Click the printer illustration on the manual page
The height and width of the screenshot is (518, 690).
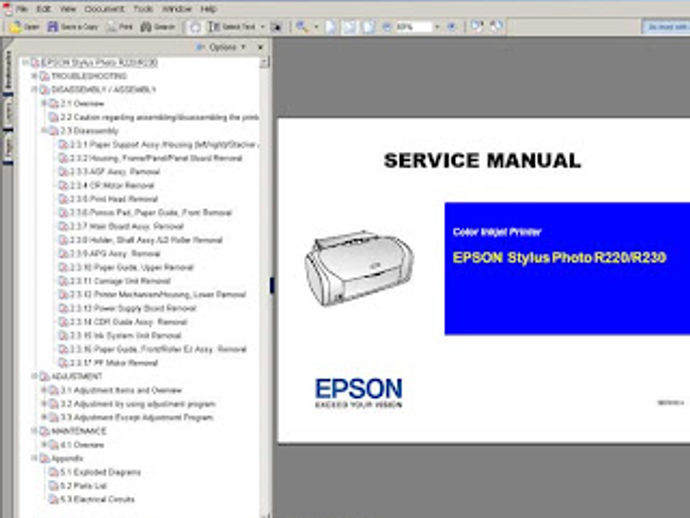pyautogui.click(x=359, y=268)
